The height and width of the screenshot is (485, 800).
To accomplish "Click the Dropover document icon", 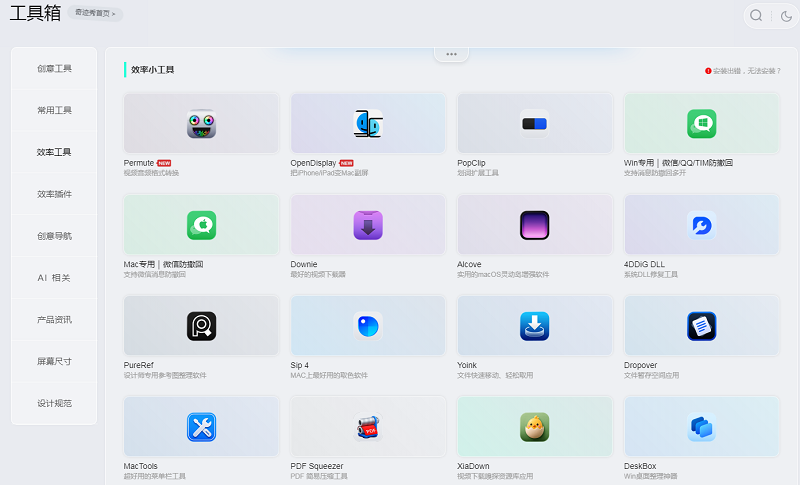I will [702, 326].
